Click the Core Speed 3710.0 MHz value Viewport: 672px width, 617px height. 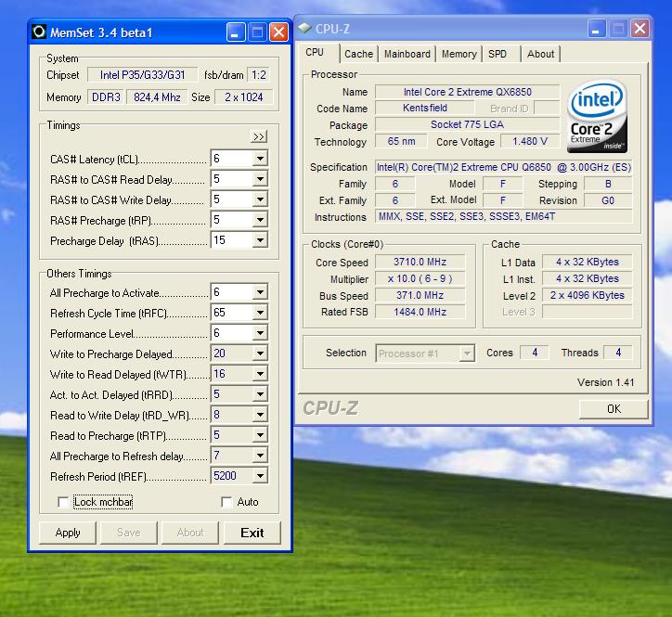tap(420, 262)
